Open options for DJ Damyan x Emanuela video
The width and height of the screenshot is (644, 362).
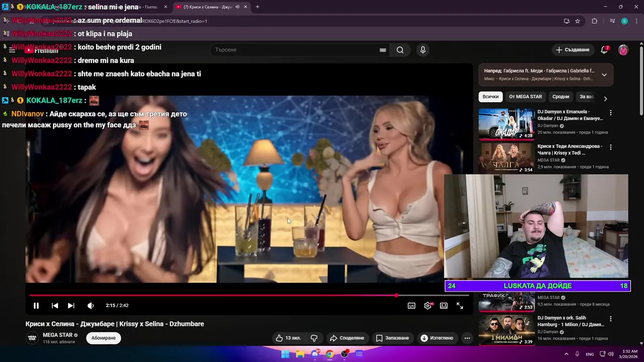tap(611, 113)
